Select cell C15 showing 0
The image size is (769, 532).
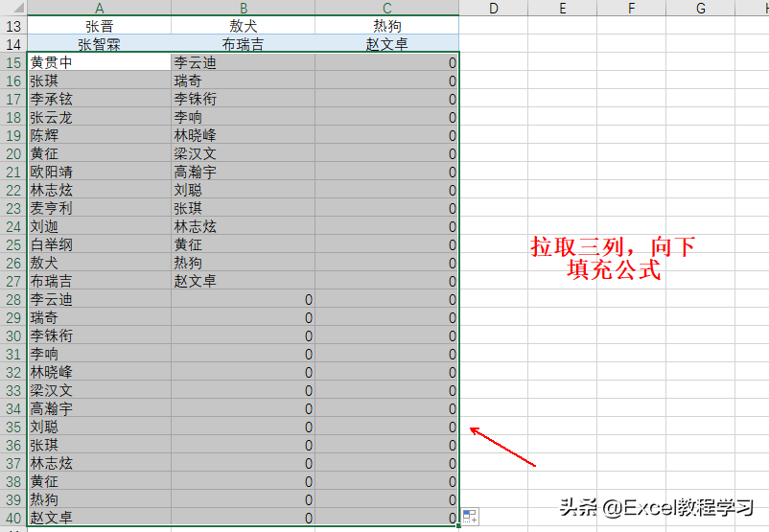(x=387, y=62)
